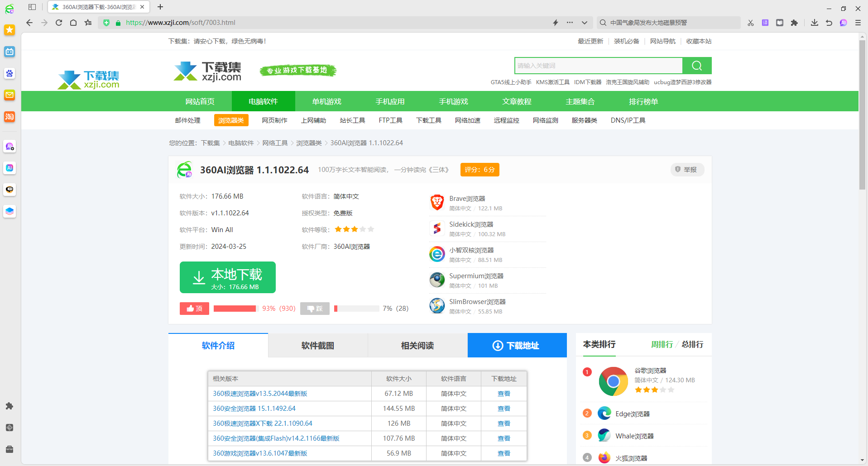Viewport: 868px width, 466px height.
Task: Click the undo closed-tab icon
Action: coord(829,23)
